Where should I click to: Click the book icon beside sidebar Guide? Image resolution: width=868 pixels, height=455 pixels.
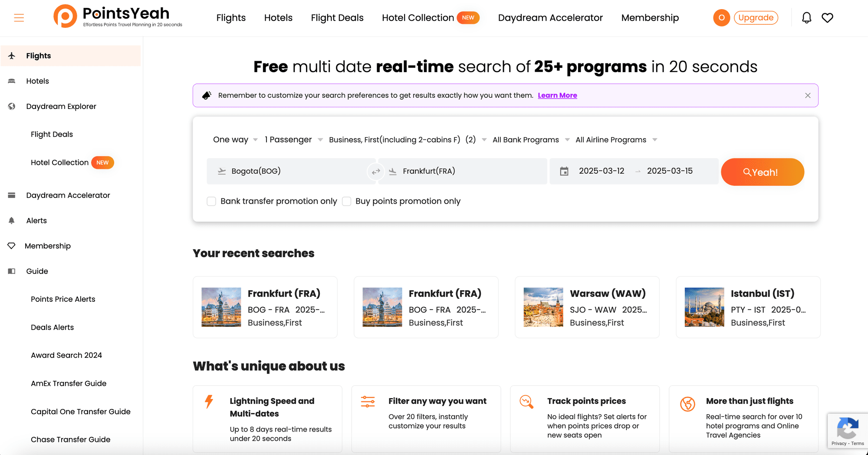coord(12,271)
